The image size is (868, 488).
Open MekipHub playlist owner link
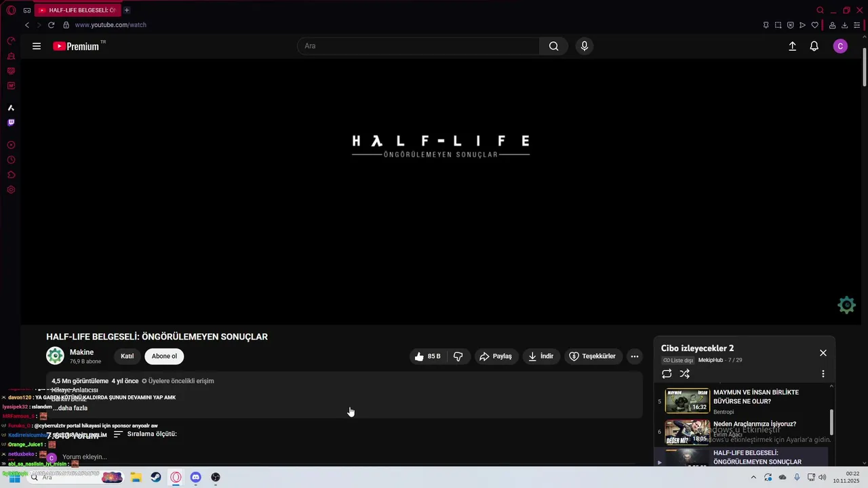[x=711, y=360]
